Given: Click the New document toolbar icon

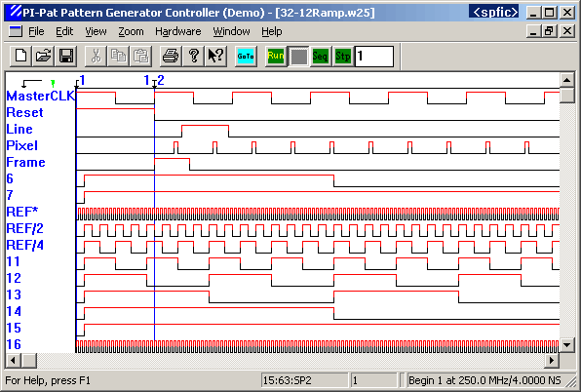Looking at the screenshot, I should 20,57.
